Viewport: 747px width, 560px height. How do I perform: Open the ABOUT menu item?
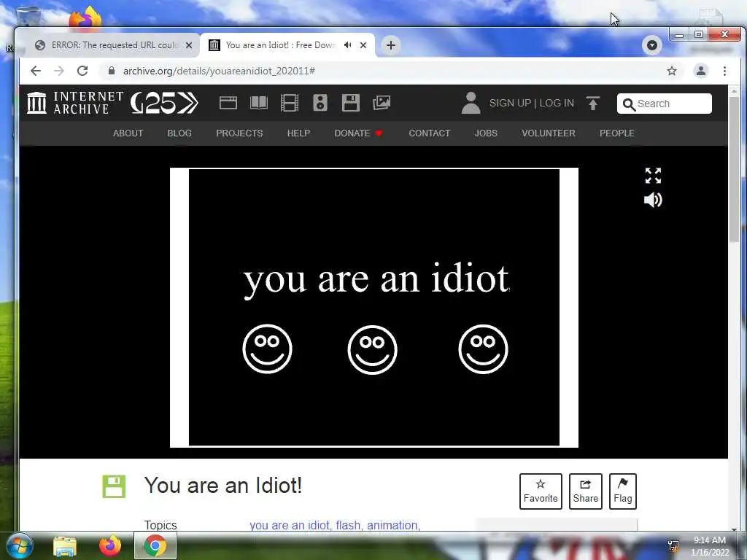[128, 133]
